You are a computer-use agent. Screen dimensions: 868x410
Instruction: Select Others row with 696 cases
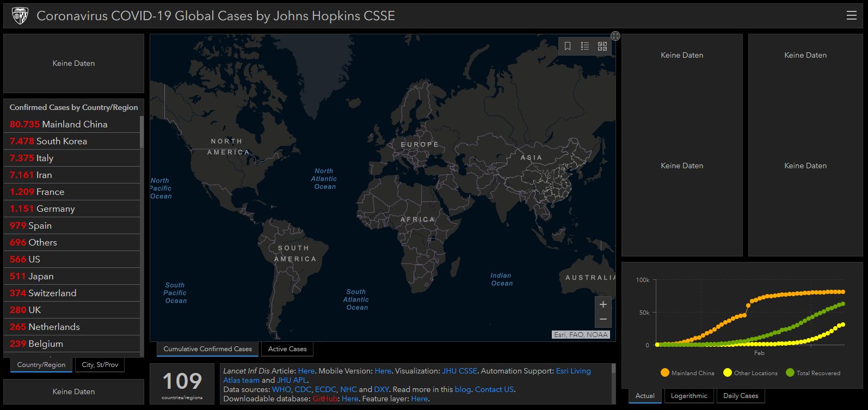click(72, 242)
